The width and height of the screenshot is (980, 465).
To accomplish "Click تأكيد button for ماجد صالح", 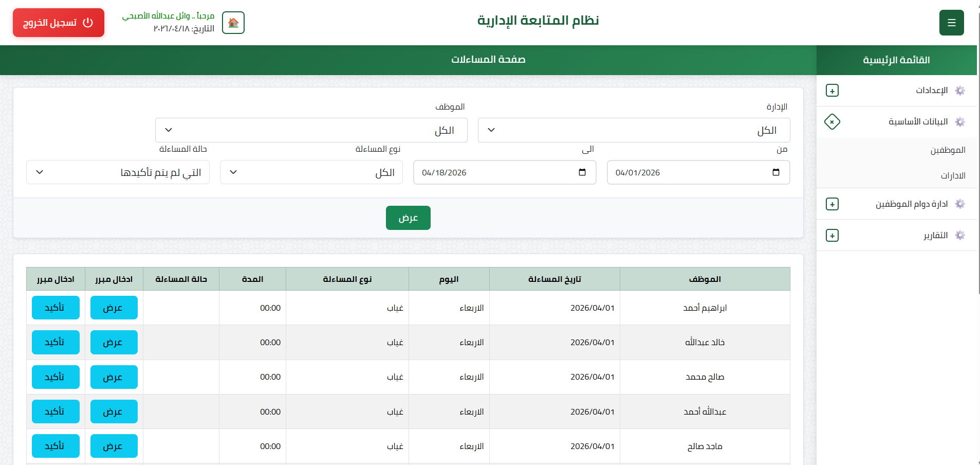I will (x=56, y=446).
